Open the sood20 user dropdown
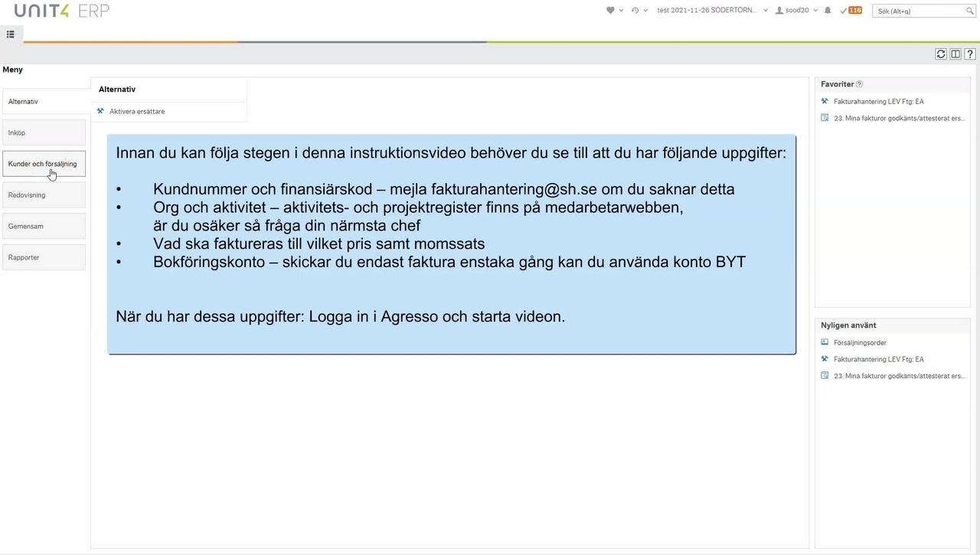 [796, 11]
